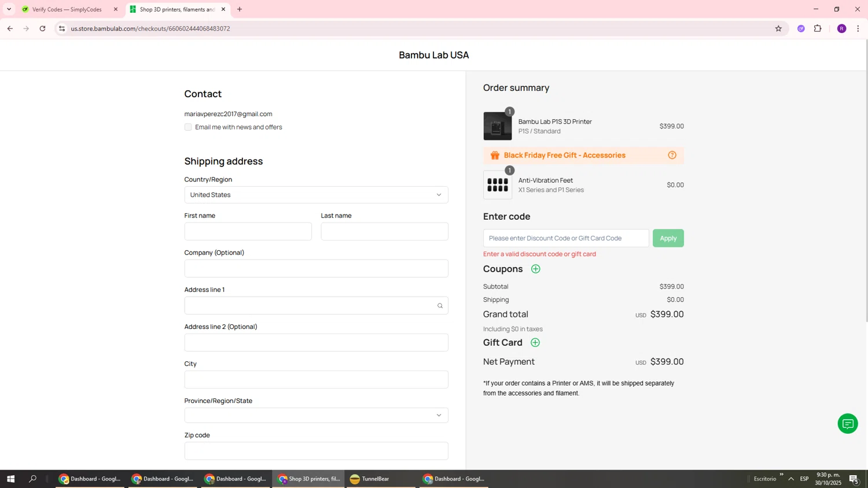Open the Country/Region dropdown
Screen dimensions: 868x488
click(316, 195)
